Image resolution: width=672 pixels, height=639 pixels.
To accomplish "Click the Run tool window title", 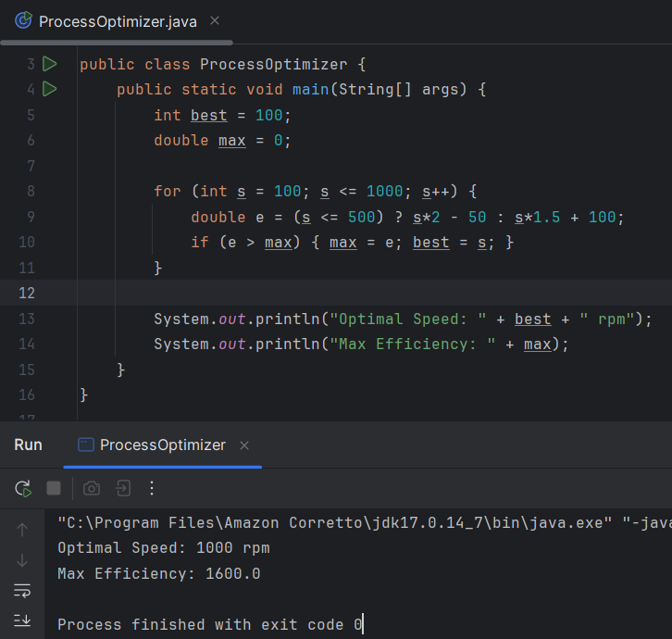I will click(x=28, y=445).
